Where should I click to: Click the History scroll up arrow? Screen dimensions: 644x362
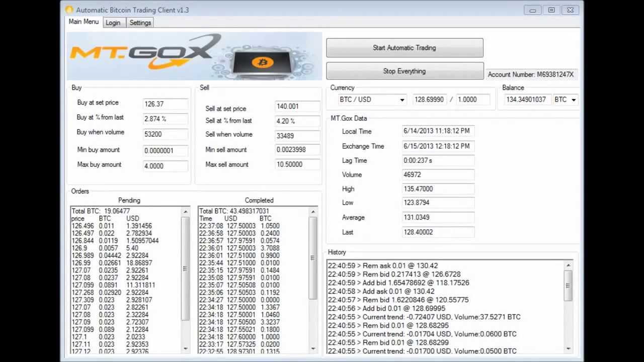569,265
